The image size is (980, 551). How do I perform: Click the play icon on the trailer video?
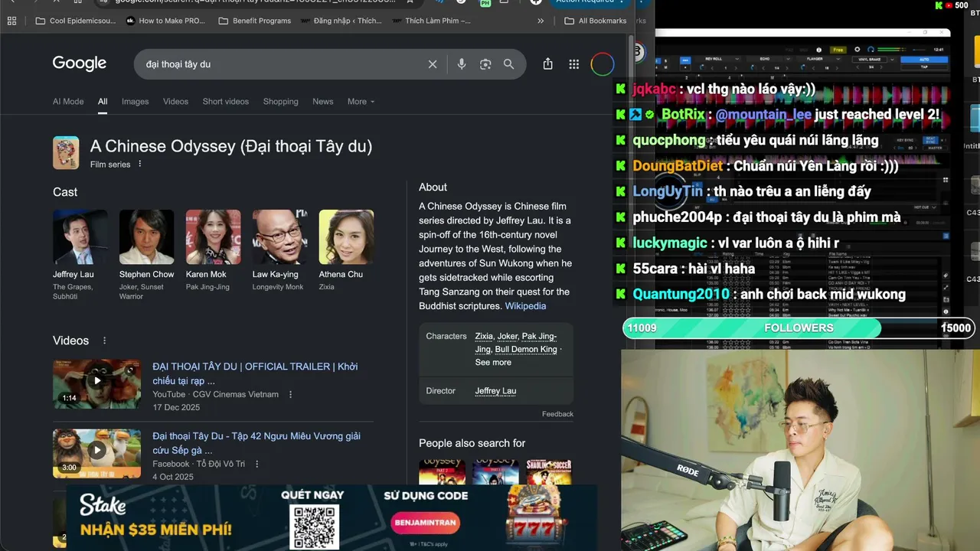[97, 380]
